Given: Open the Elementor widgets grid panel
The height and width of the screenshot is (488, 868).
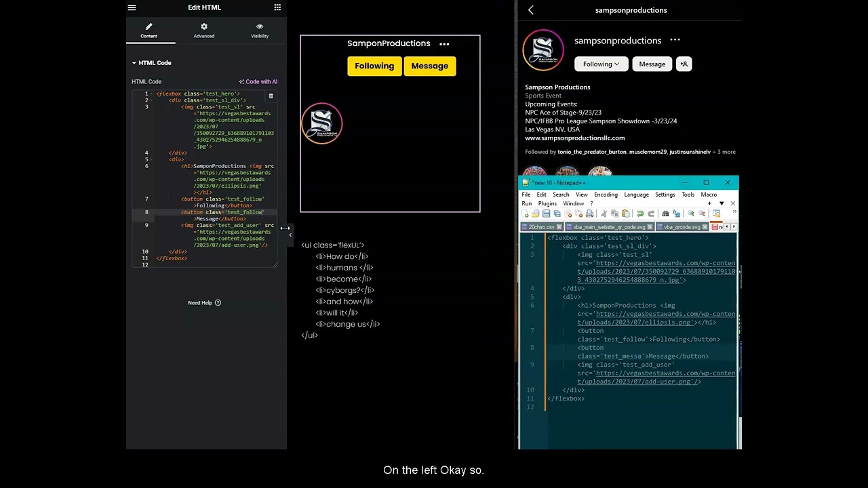Looking at the screenshot, I should [277, 7].
